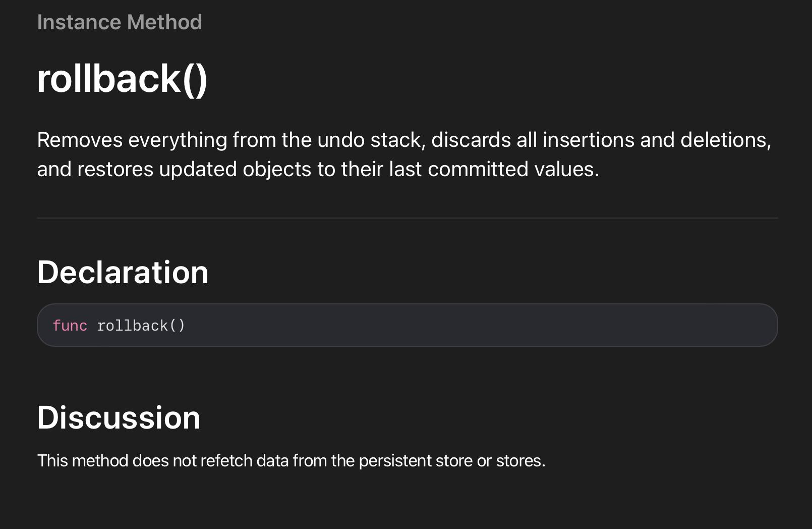Click the Instance Method eyebrow label
This screenshot has height=529, width=812.
(x=119, y=22)
